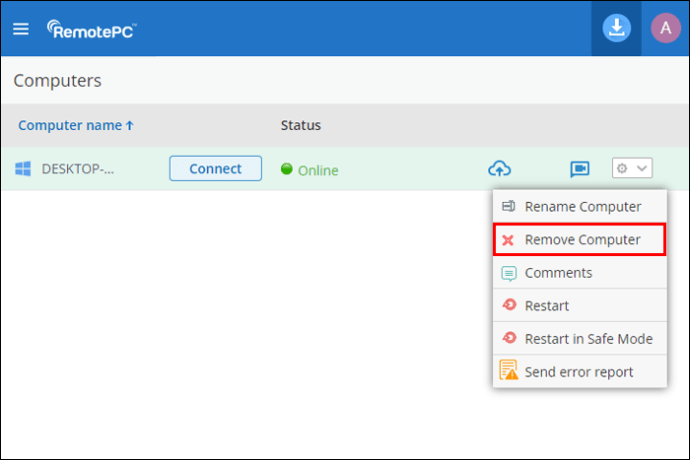Select Restart menu entry
The height and width of the screenshot is (460, 690).
coord(546,305)
